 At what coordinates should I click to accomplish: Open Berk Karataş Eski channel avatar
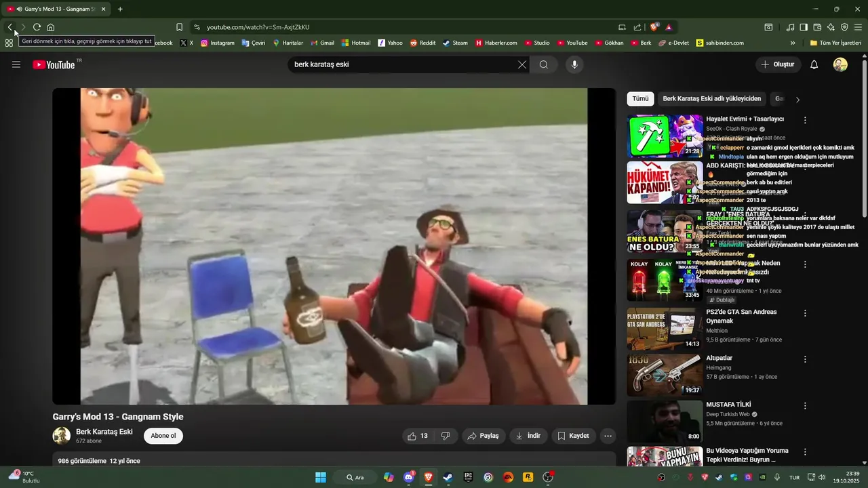(x=61, y=436)
